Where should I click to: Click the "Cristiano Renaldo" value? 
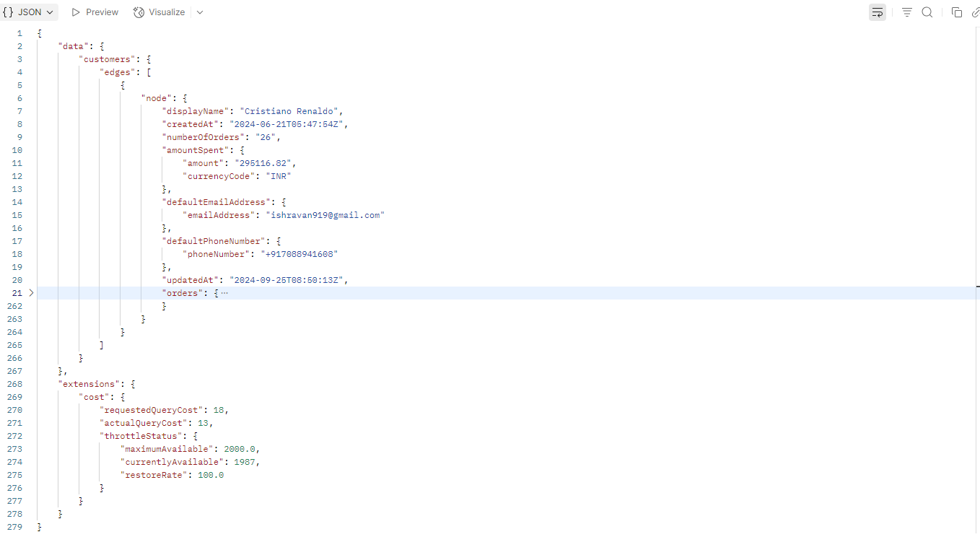[289, 111]
